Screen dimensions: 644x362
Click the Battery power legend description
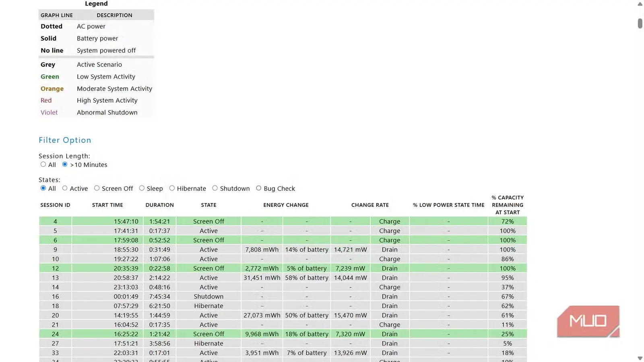(97, 39)
